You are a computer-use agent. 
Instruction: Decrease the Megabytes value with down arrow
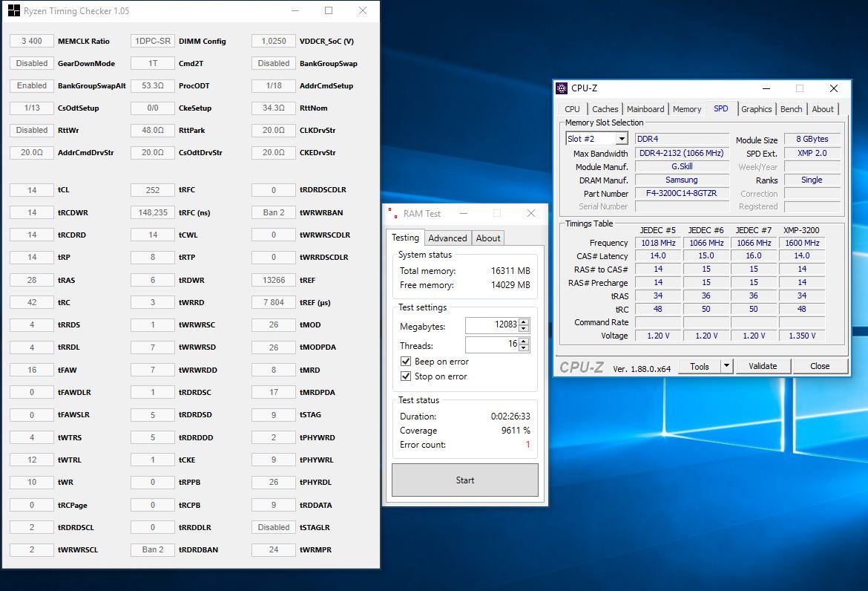click(524, 328)
